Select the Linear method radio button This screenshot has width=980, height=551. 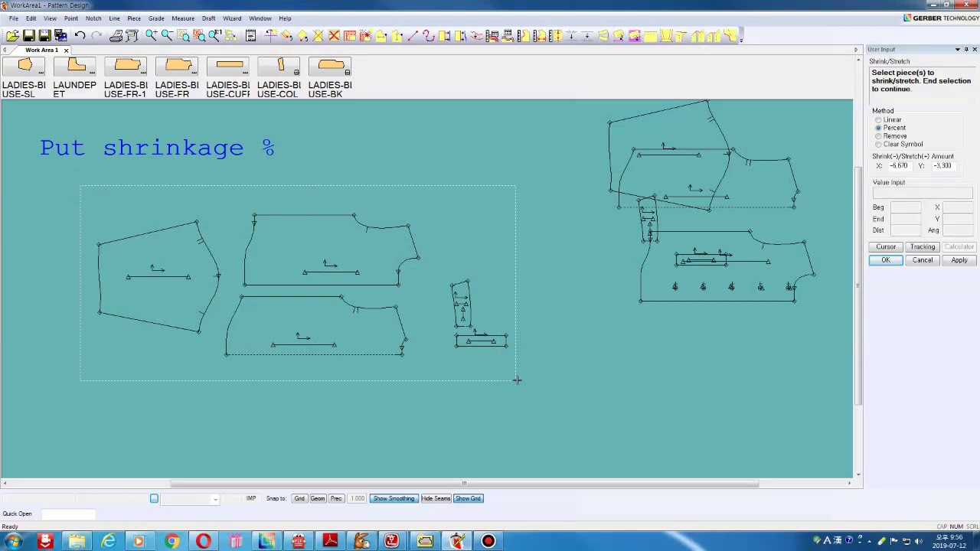pos(878,120)
